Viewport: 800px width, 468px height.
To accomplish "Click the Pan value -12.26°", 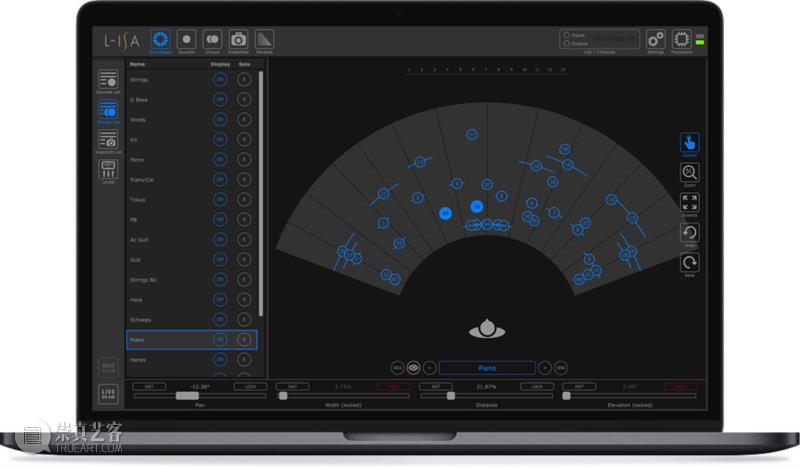I will click(x=199, y=386).
